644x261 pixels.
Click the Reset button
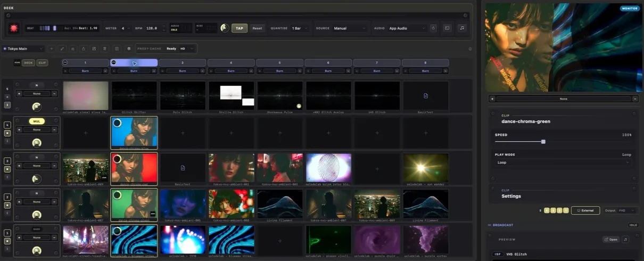257,28
